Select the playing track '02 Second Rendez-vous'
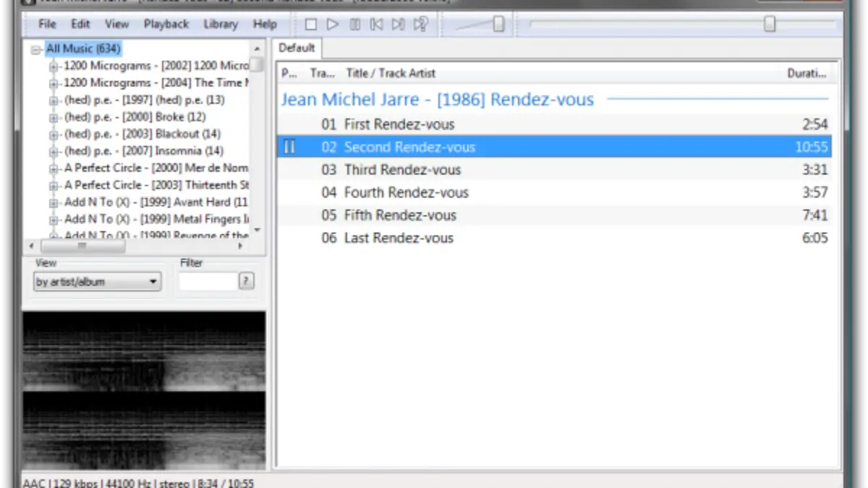The height and width of the screenshot is (488, 868). tap(555, 147)
